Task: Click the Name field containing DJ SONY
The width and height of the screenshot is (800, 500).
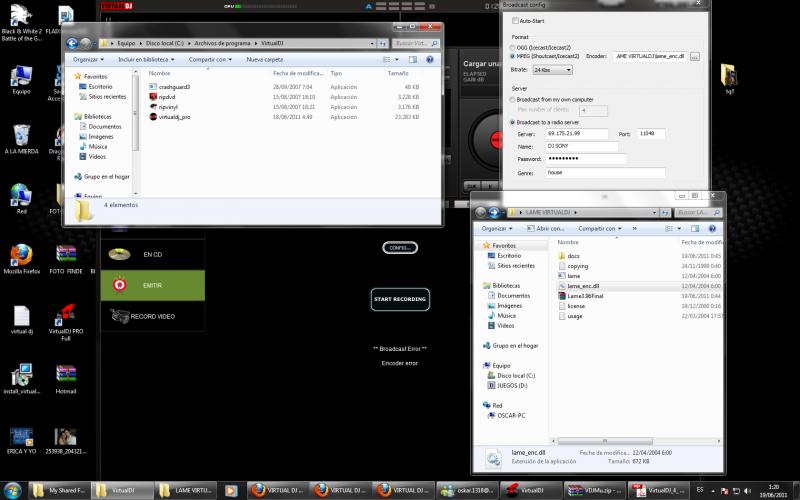Action: coord(582,146)
